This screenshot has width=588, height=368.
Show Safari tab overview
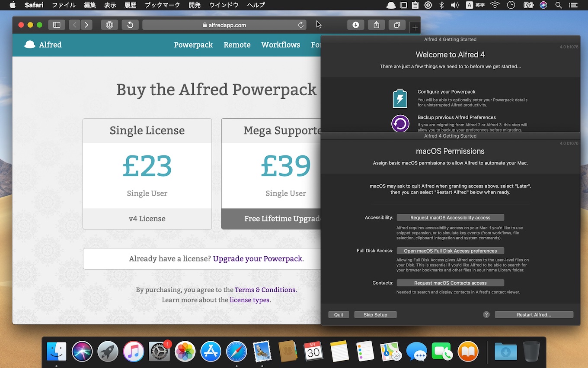pyautogui.click(x=397, y=25)
